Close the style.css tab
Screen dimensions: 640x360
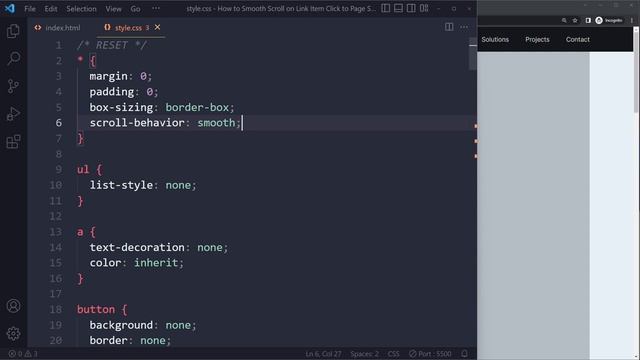[x=158, y=27]
